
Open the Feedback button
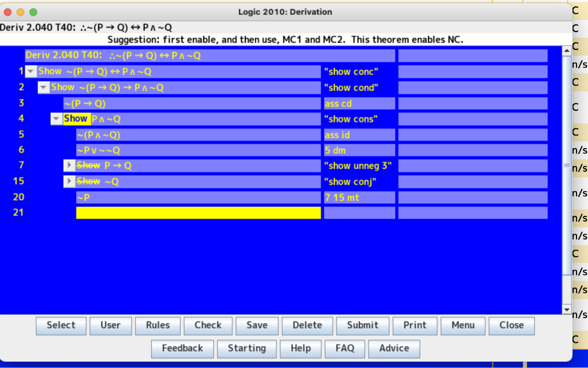183,348
